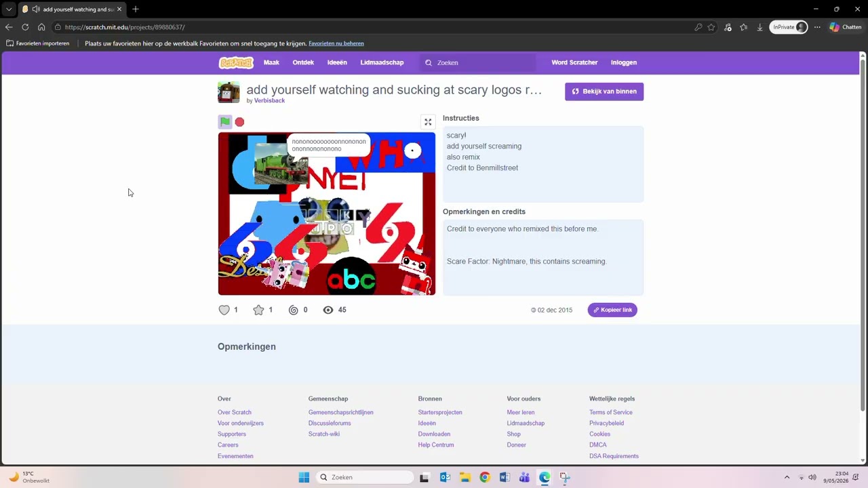Viewport: 868px width, 488px height.
Task: View site info via the lock icon
Action: [58, 27]
